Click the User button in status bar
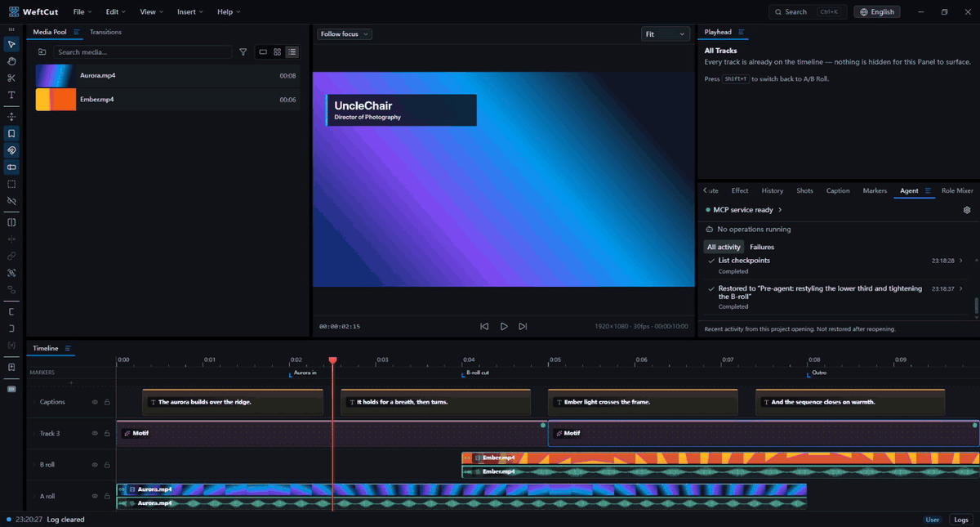This screenshot has height=527, width=980. [933, 520]
